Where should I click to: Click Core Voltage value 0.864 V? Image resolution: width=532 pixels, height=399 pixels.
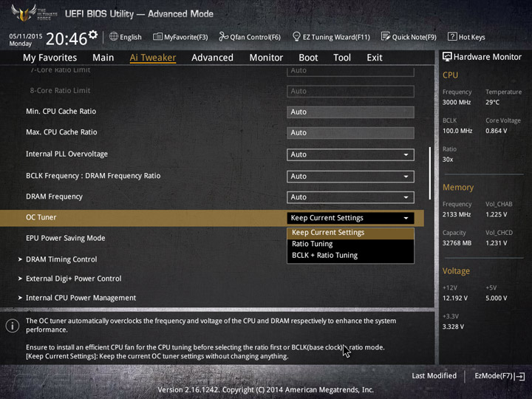click(496, 131)
